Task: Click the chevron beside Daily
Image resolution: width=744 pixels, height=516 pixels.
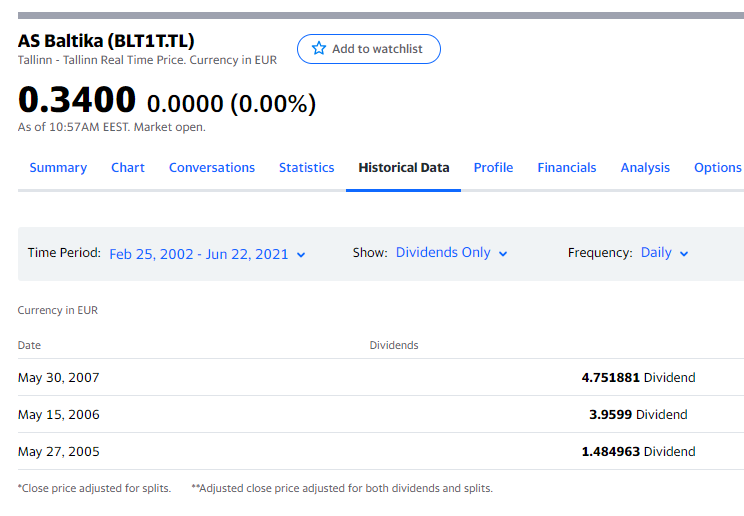Action: coord(684,254)
